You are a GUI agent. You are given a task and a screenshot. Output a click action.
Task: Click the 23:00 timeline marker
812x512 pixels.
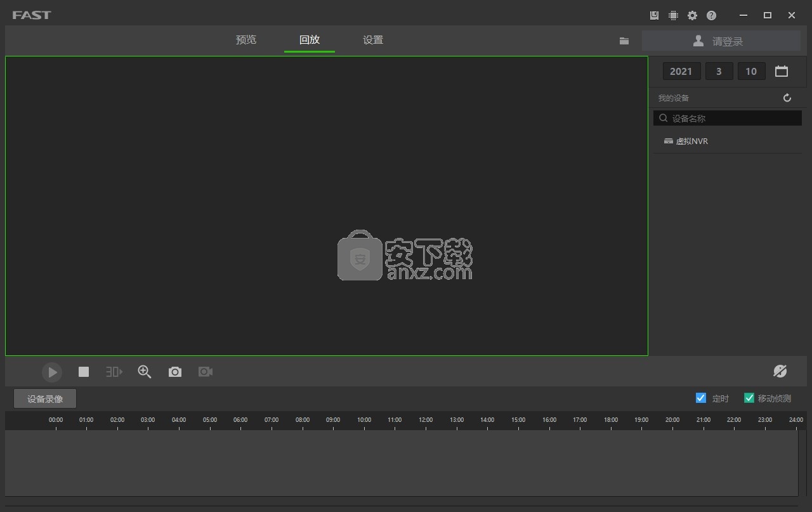tap(765, 420)
